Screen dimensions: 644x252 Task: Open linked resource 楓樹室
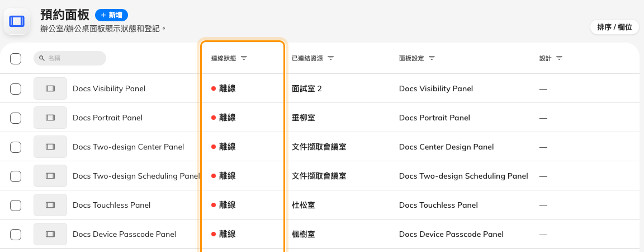(303, 234)
